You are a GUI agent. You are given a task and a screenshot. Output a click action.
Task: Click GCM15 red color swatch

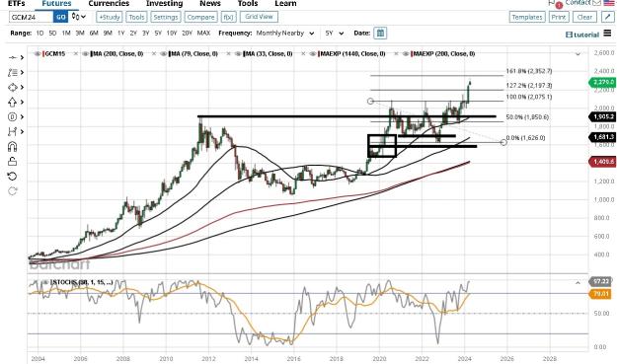tap(43, 54)
